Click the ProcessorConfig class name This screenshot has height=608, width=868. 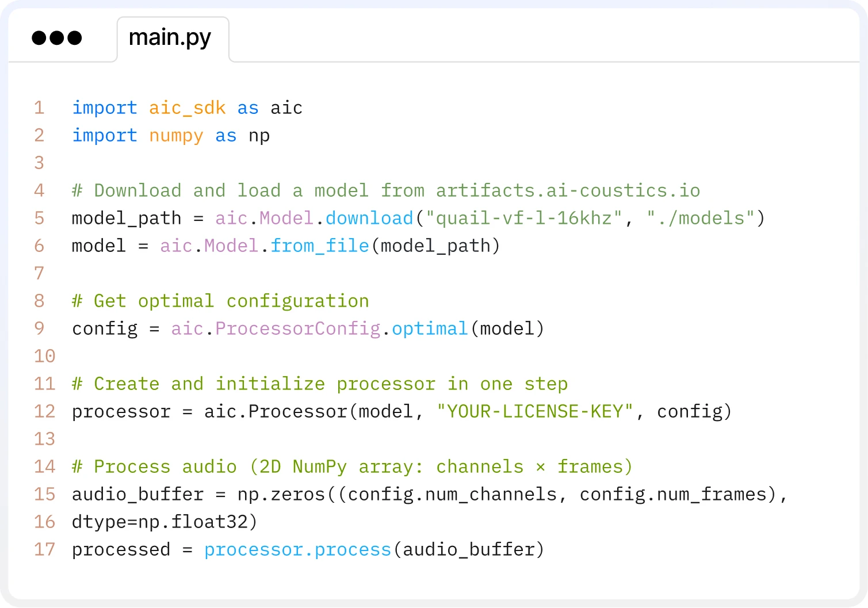(298, 328)
